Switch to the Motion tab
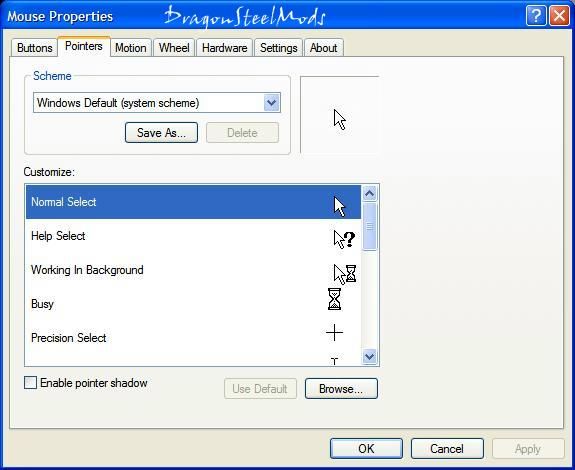 pyautogui.click(x=131, y=48)
